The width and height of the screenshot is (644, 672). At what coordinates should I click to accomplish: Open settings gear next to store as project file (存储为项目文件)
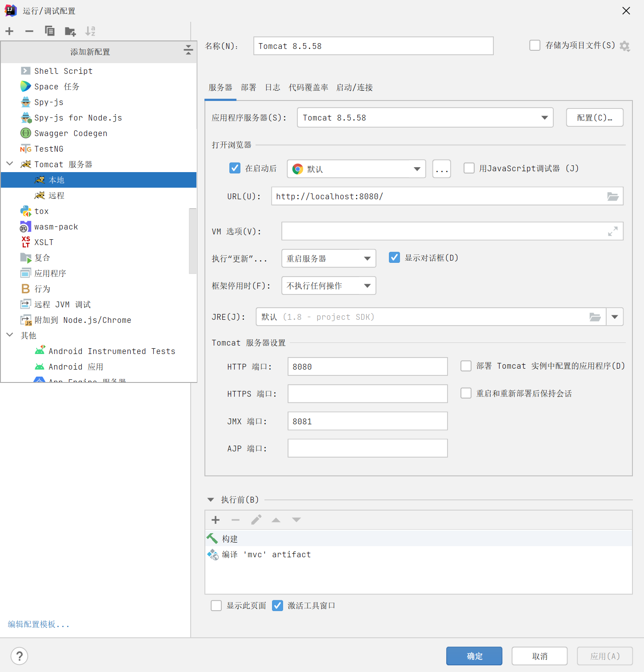(625, 46)
